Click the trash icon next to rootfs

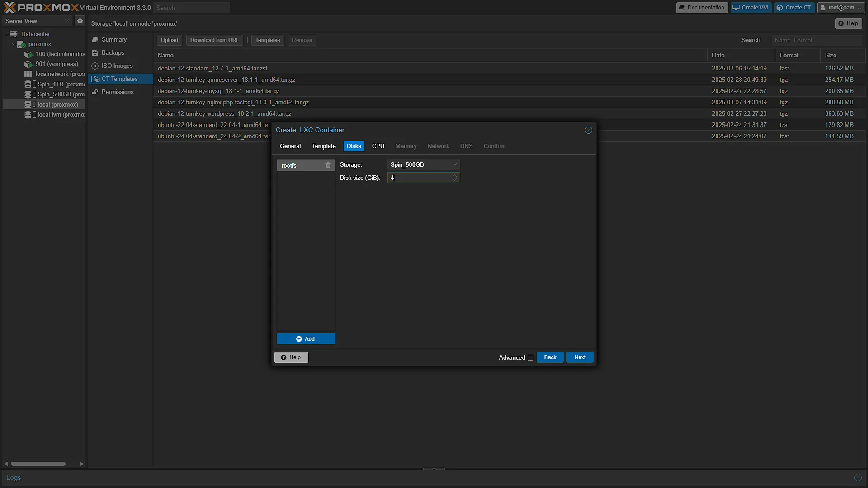[x=328, y=165]
